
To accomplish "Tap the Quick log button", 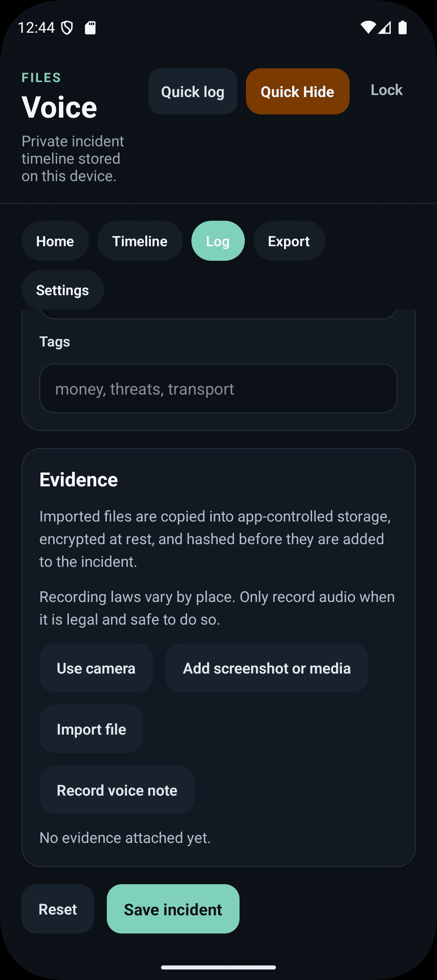I will click(193, 91).
